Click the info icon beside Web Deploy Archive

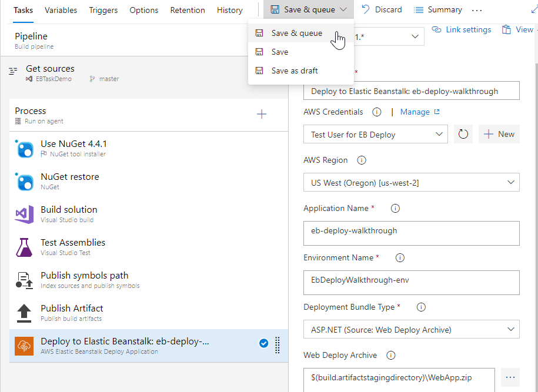pos(391,355)
